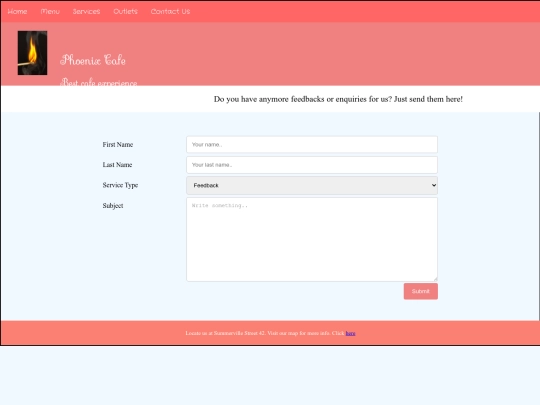The image size is (540, 405).
Task: Navigate to Outlets page
Action: (x=125, y=11)
